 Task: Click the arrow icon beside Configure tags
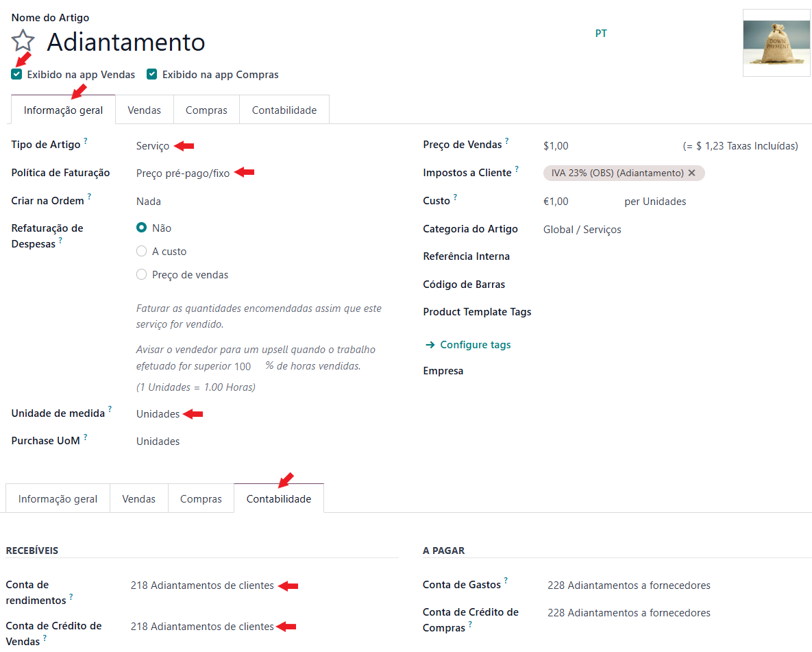coord(430,345)
